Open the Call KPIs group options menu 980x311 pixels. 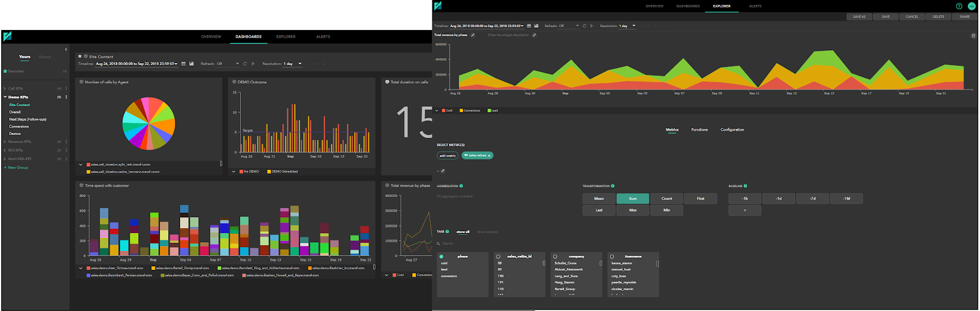[x=66, y=88]
